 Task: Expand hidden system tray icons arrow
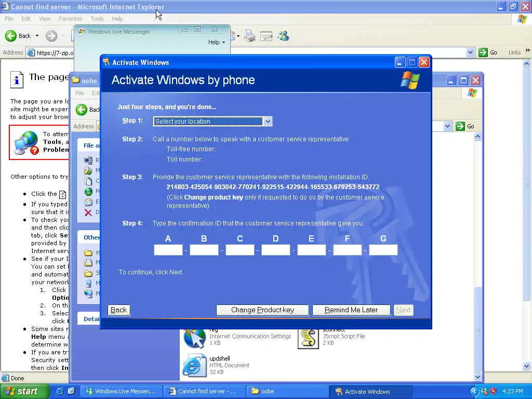coord(474,391)
